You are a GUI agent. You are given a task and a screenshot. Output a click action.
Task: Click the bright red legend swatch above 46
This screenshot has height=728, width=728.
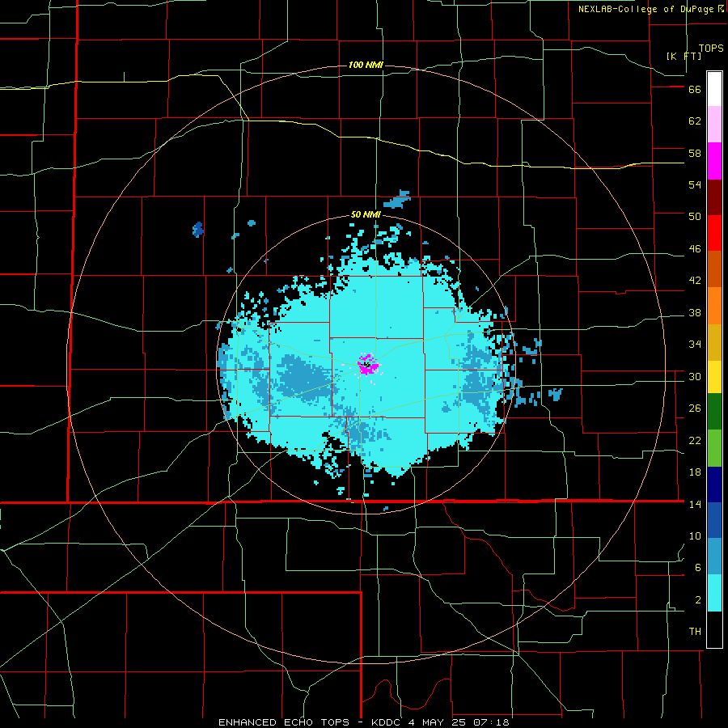coord(714,233)
